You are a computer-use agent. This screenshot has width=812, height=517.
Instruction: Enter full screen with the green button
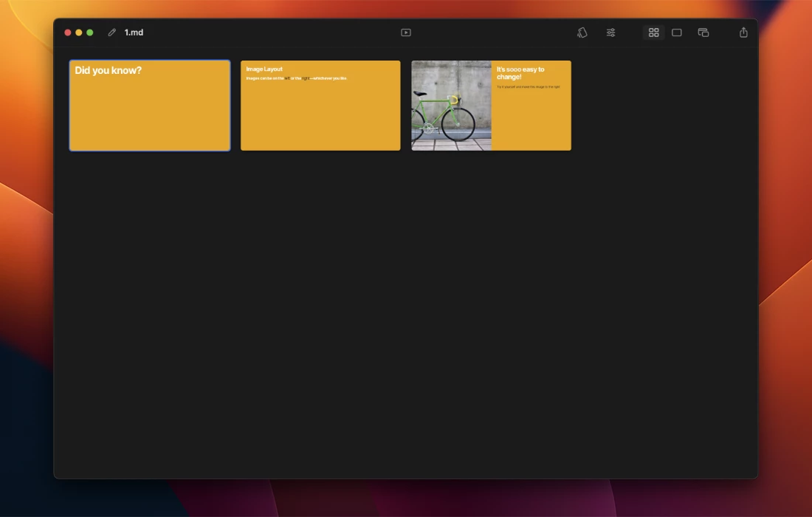(90, 32)
